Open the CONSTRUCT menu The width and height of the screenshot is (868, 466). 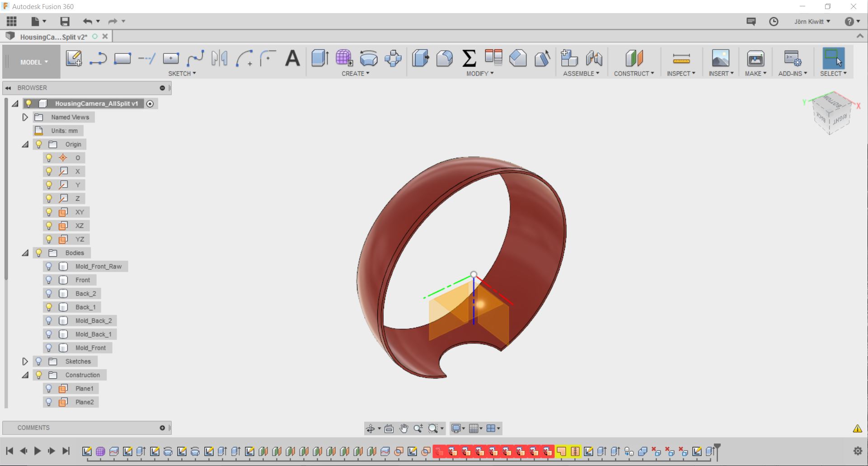634,74
